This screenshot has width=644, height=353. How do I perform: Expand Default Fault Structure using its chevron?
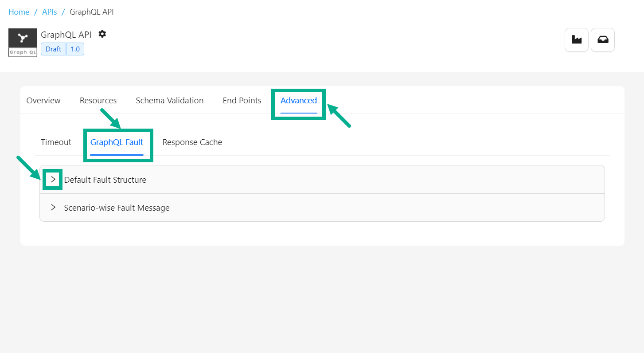(x=53, y=180)
